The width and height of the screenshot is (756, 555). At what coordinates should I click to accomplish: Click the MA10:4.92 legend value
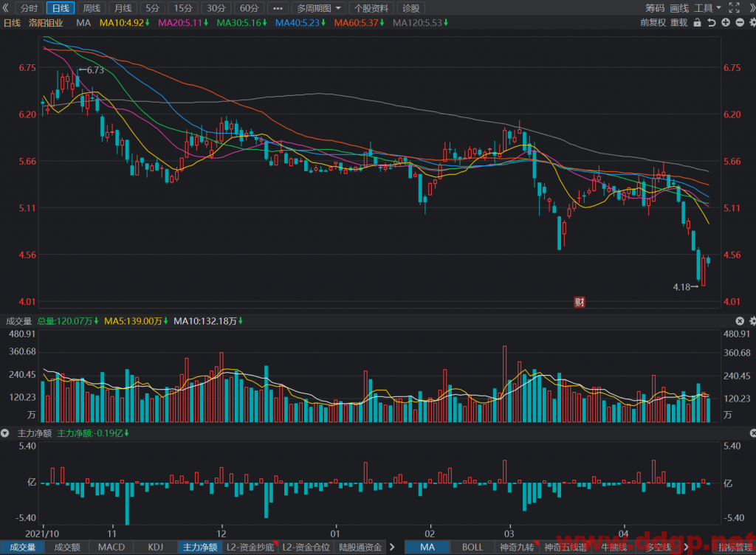124,23
